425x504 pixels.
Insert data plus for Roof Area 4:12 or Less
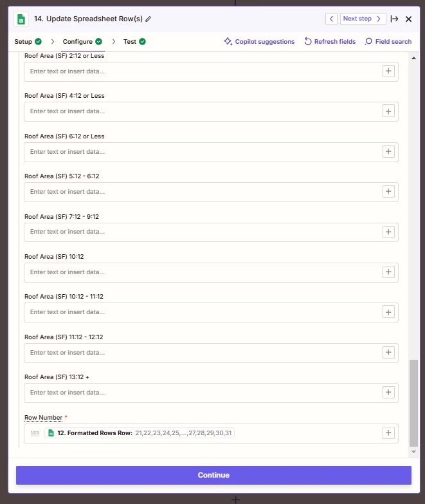click(x=388, y=111)
